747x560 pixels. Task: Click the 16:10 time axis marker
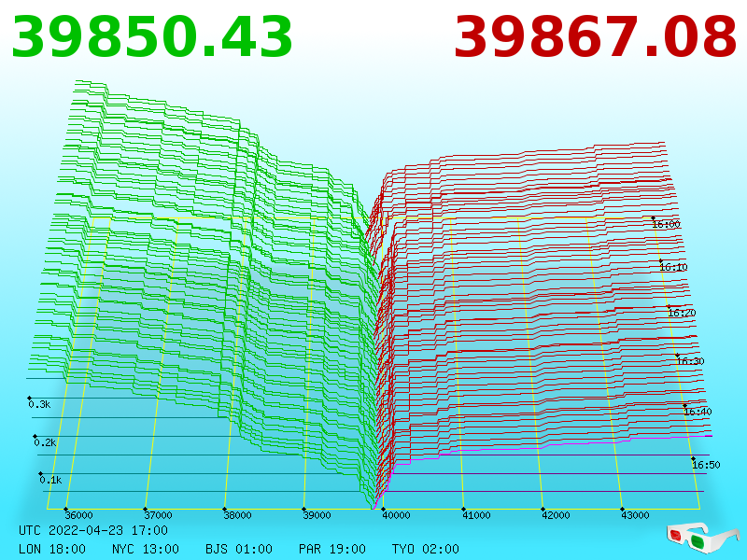pos(673,267)
